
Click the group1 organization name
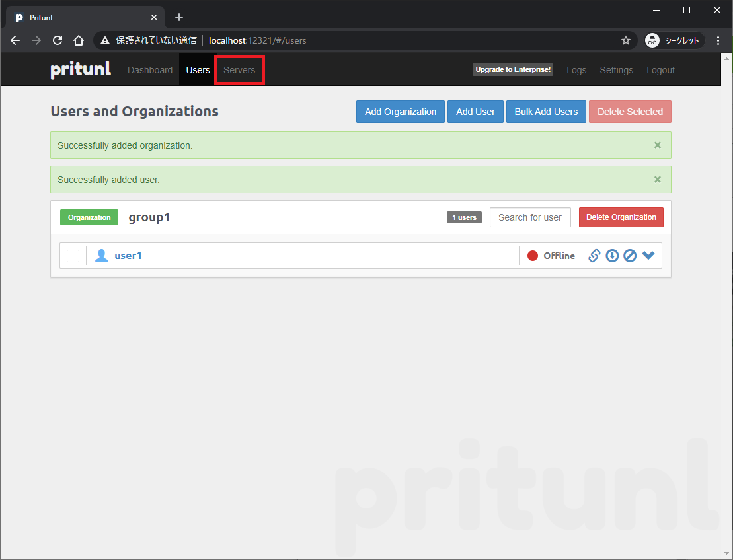click(149, 218)
